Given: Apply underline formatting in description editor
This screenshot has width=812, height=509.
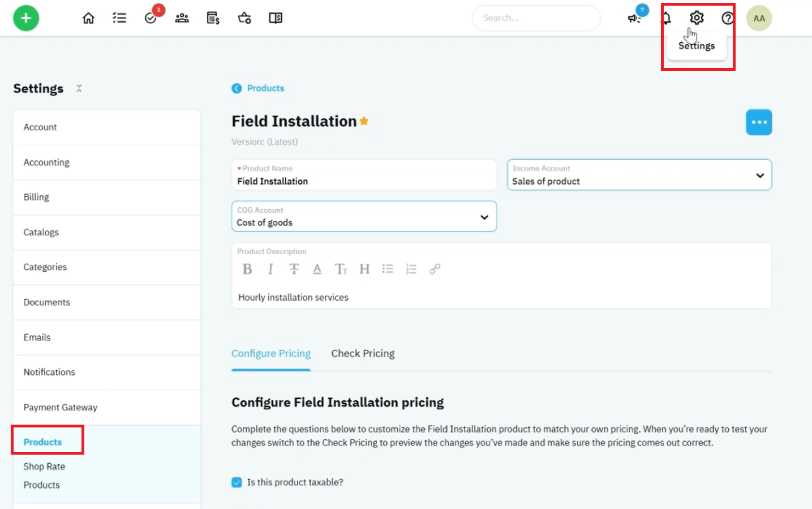Looking at the screenshot, I should point(317,269).
